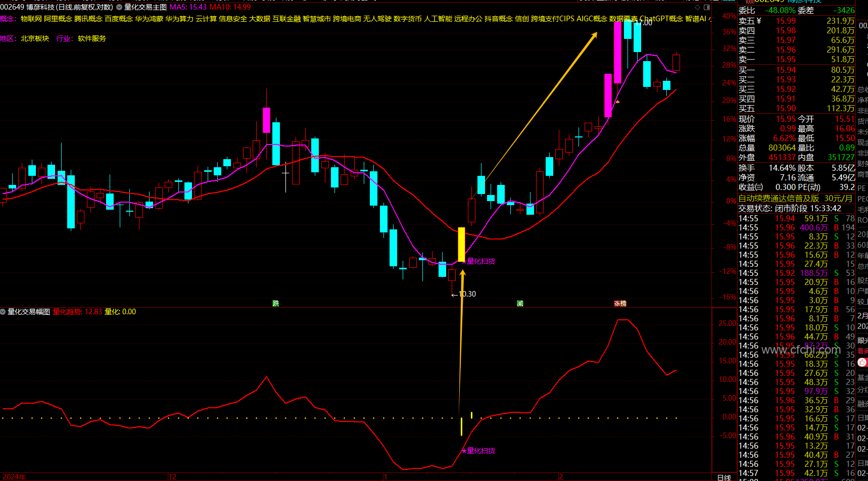
Task: Toggle the side panel layout icon
Action: (x=707, y=7)
